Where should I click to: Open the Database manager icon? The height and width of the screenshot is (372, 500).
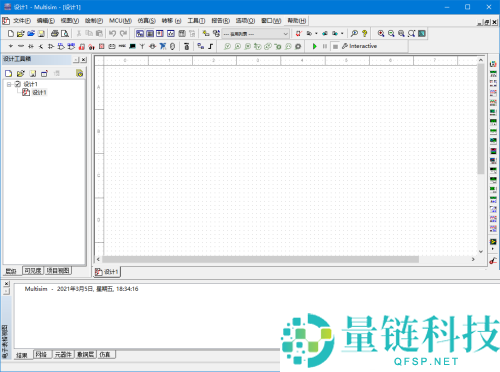tap(216, 33)
